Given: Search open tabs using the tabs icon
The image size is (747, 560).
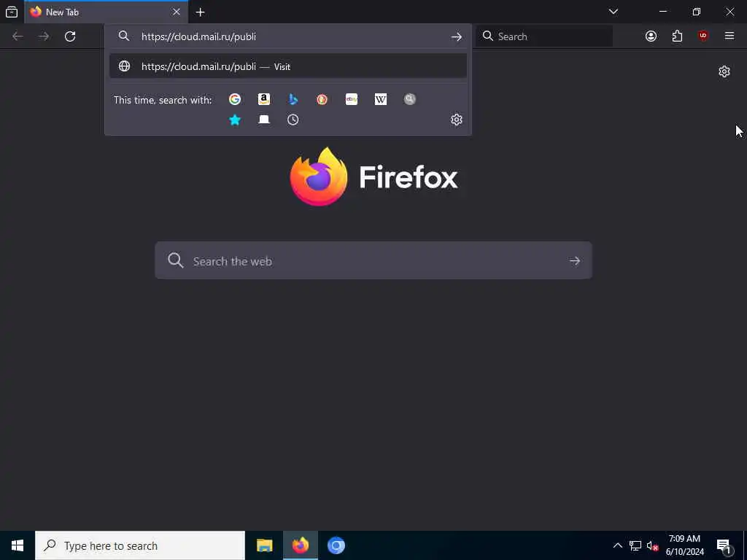Looking at the screenshot, I should pyautogui.click(x=264, y=120).
